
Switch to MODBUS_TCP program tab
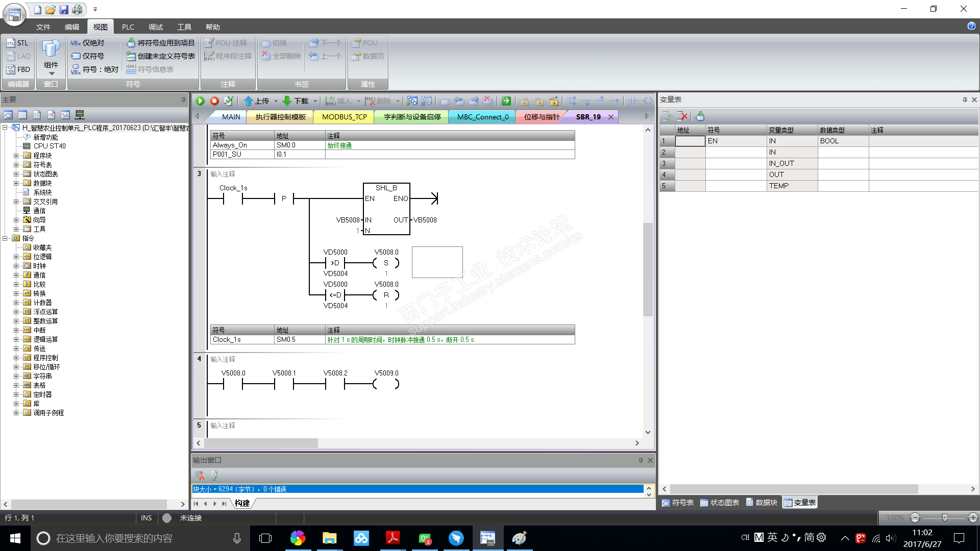pos(344,117)
